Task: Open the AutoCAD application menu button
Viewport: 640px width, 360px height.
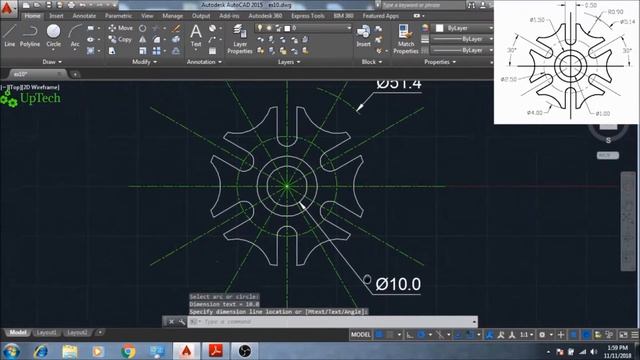Action: [x=8, y=9]
